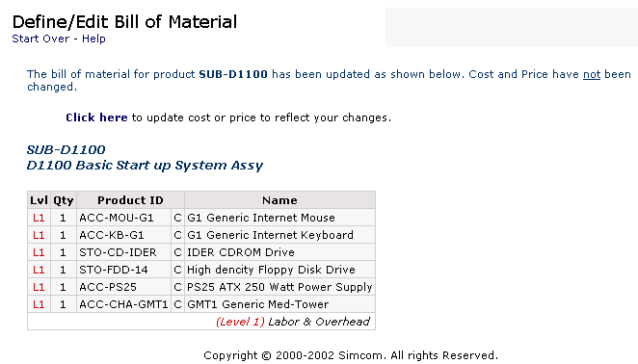638x364 pixels.
Task: Open the Help link
Action: click(93, 39)
